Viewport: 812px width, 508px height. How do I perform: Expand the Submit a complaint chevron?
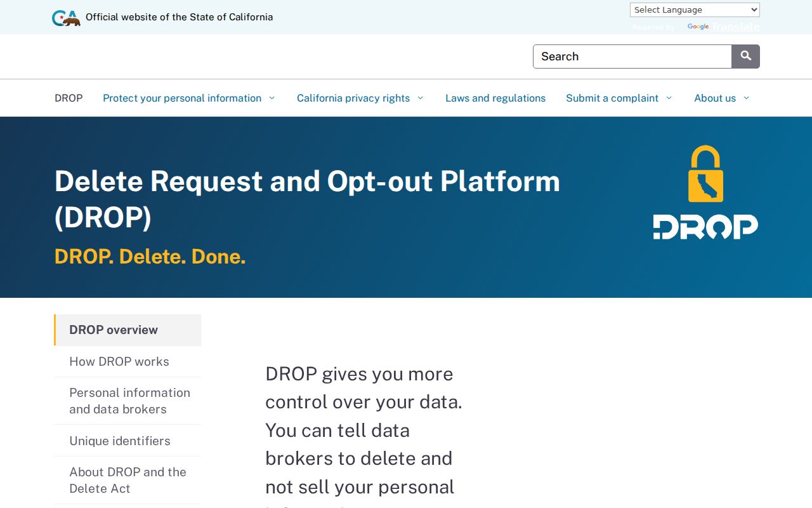pyautogui.click(x=669, y=98)
